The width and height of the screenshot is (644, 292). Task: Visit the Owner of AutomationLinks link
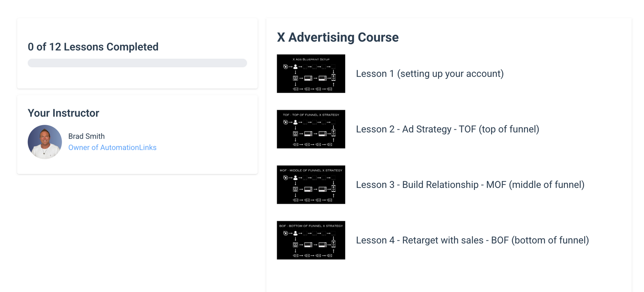coord(112,147)
